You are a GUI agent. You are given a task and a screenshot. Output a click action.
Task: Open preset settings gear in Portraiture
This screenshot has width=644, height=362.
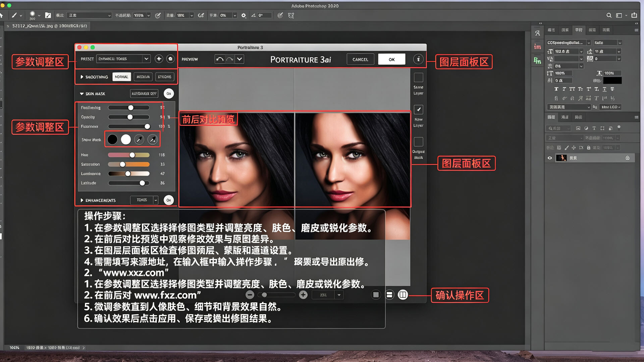tap(170, 59)
